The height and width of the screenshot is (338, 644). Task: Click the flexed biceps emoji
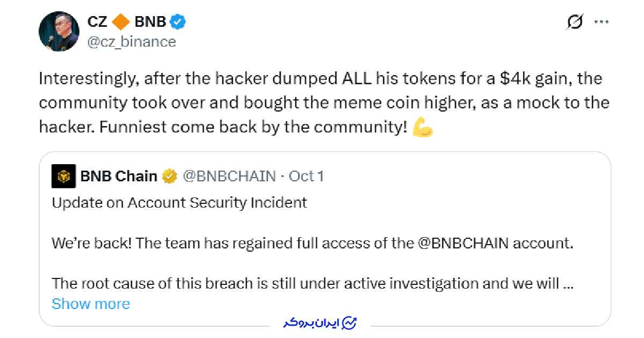click(423, 128)
